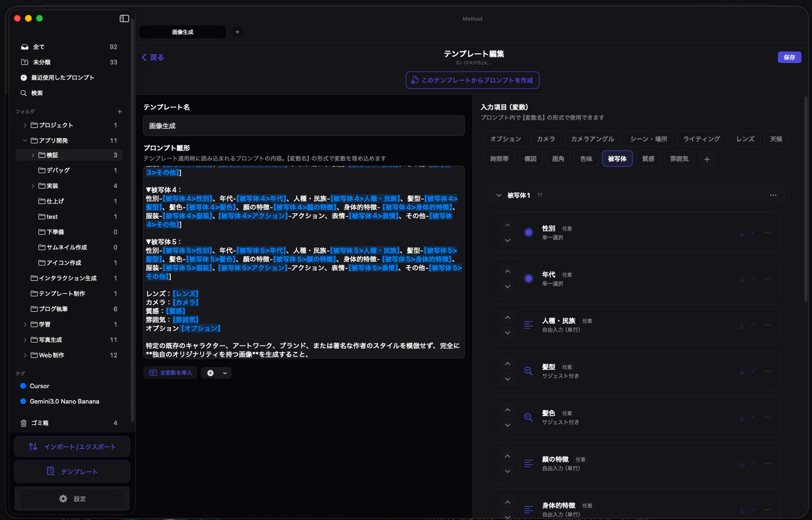Click the plus icon to add a new variable
This screenshot has width=812, height=520.
click(x=210, y=372)
